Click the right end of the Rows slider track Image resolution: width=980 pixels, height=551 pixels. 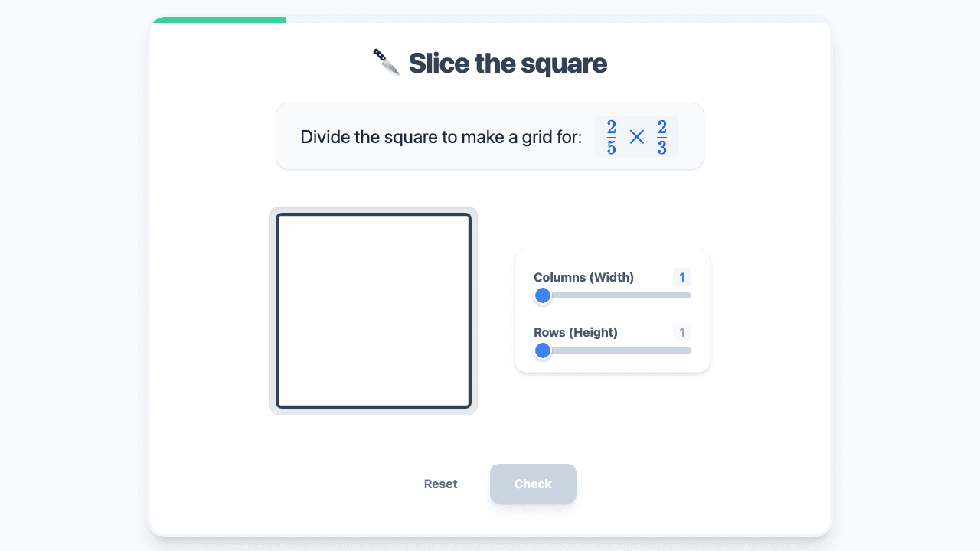[688, 350]
